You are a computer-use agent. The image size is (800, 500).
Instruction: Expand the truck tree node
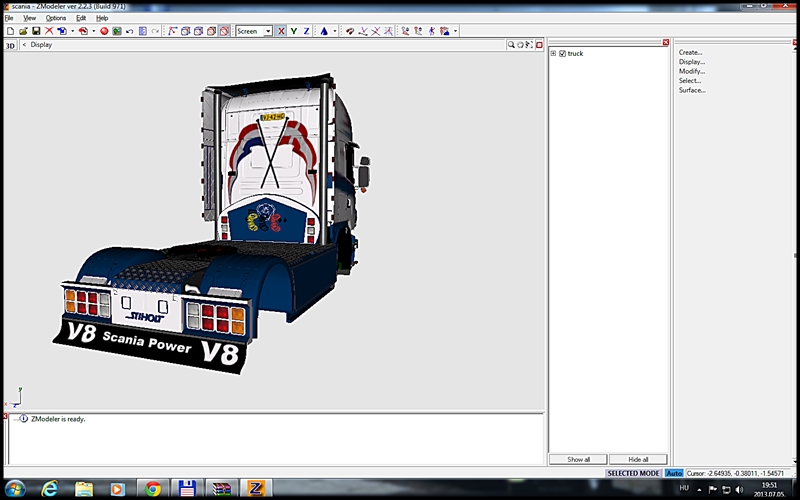(553, 53)
